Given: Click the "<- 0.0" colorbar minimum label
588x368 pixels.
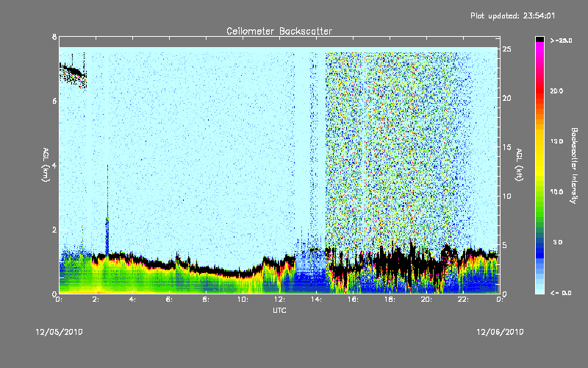Looking at the screenshot, I should [x=561, y=292].
